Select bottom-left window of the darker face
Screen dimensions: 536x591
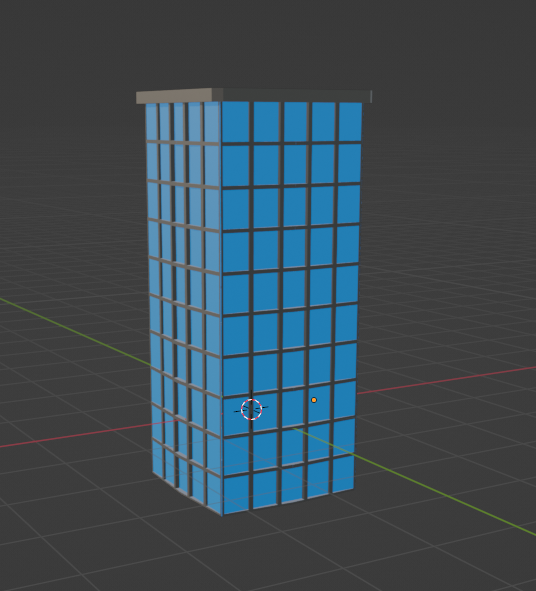pyautogui.click(x=236, y=495)
